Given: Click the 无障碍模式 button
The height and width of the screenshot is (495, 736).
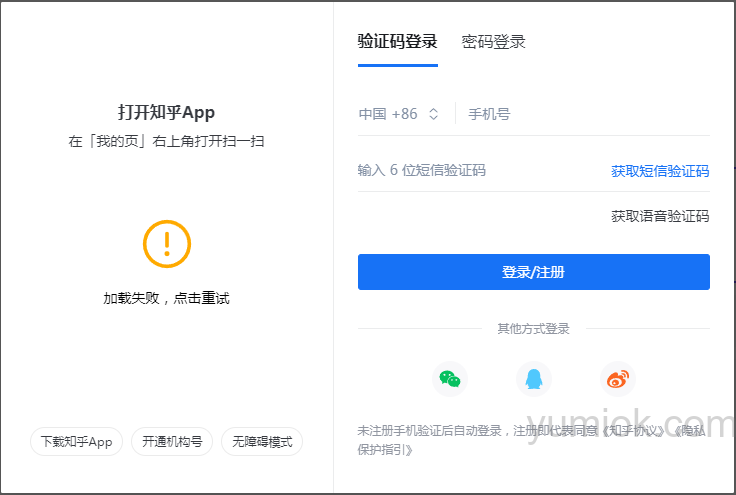Looking at the screenshot, I should [x=262, y=442].
